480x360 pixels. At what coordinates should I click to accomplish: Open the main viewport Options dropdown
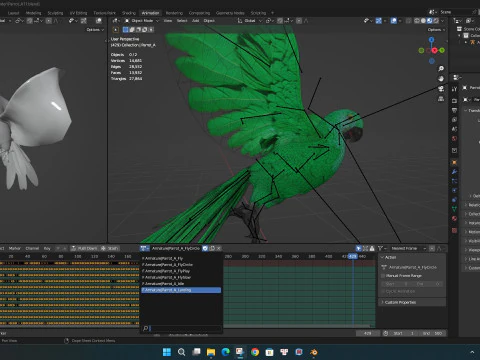coord(436,30)
